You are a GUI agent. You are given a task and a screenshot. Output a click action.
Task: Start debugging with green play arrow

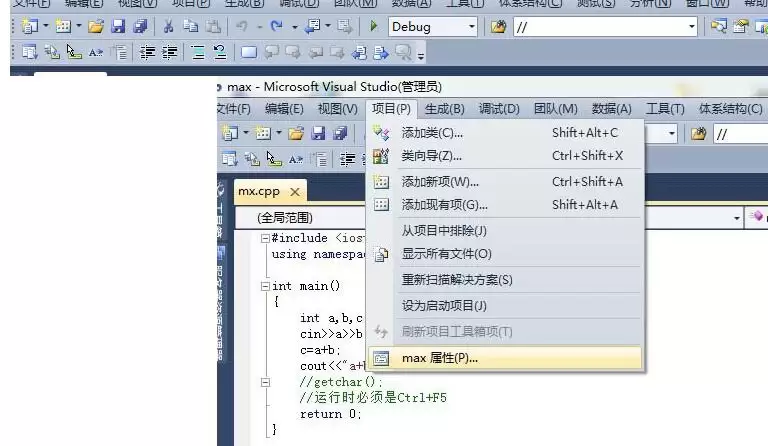coord(374,26)
